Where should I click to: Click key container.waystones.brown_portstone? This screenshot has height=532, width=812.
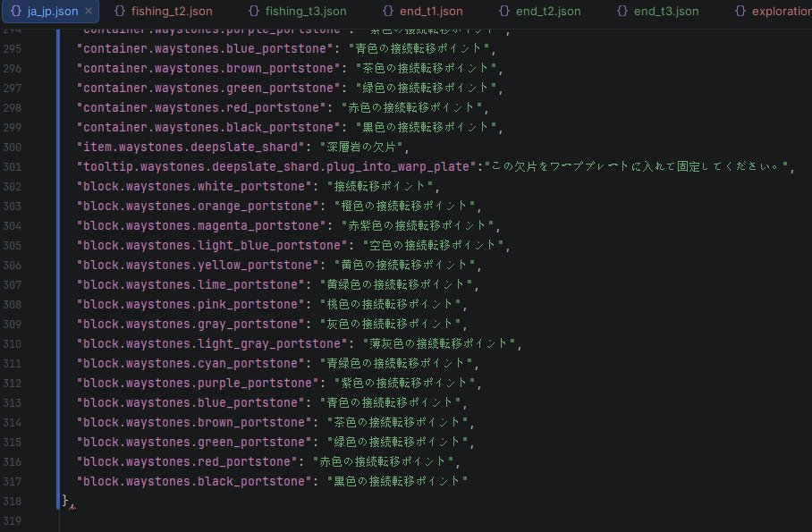[x=208, y=68]
